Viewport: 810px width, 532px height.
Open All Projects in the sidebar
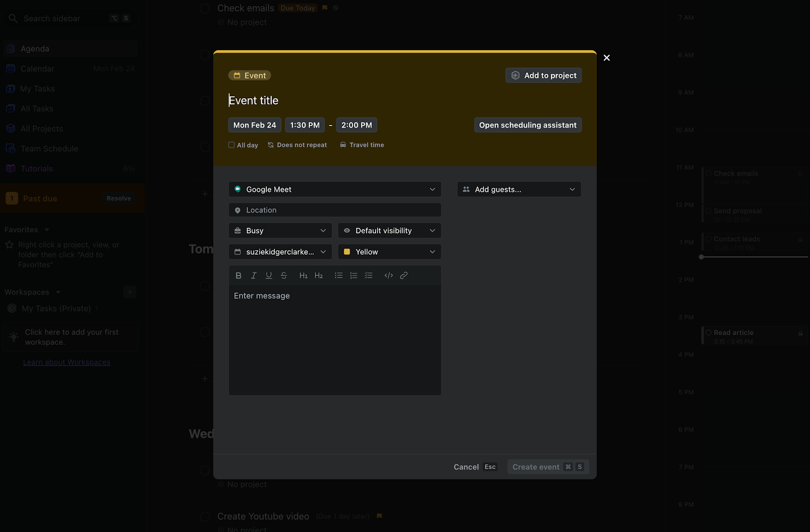[70, 129]
